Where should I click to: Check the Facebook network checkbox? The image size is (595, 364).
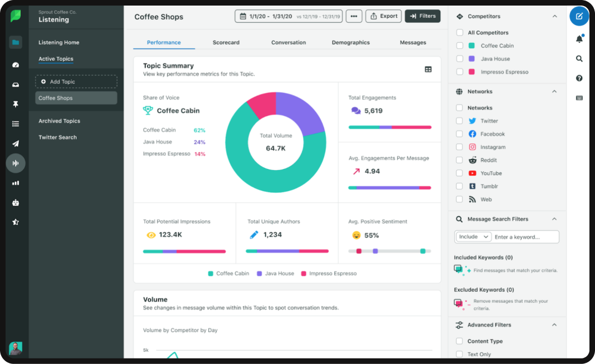[x=459, y=134]
